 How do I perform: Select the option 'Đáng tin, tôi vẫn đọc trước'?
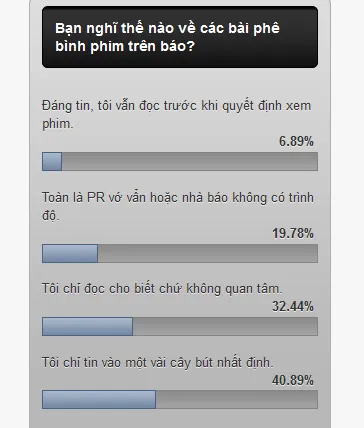(x=177, y=114)
